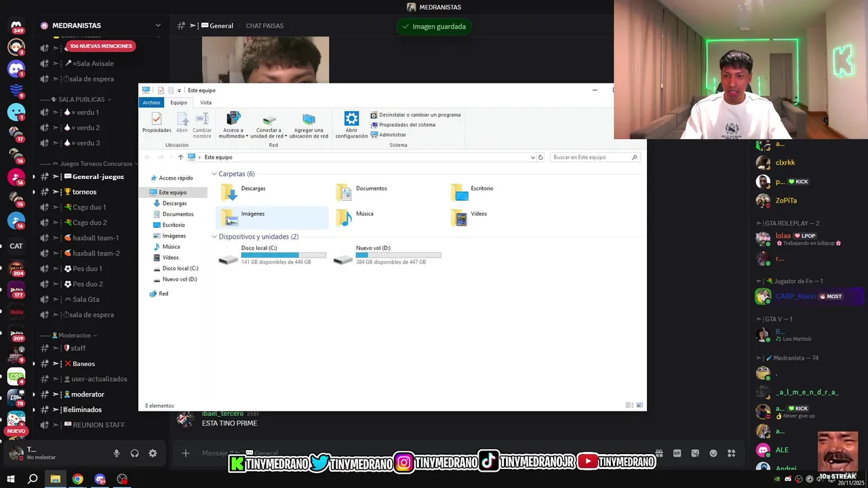Select Este equipo in navigation pane
868x488 pixels.
(173, 192)
